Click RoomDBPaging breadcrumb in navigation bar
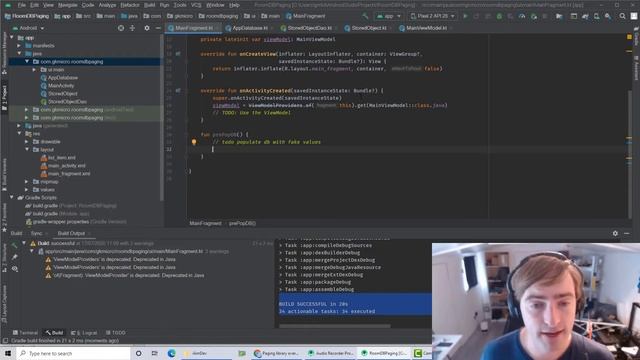Image resolution: width=640 pixels, height=360 pixels. [27, 16]
